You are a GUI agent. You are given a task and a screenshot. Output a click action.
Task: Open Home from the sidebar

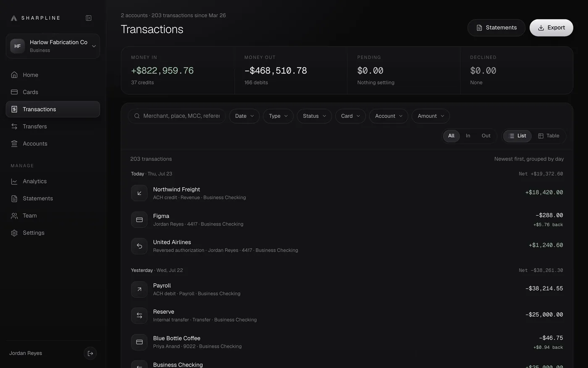point(53,75)
